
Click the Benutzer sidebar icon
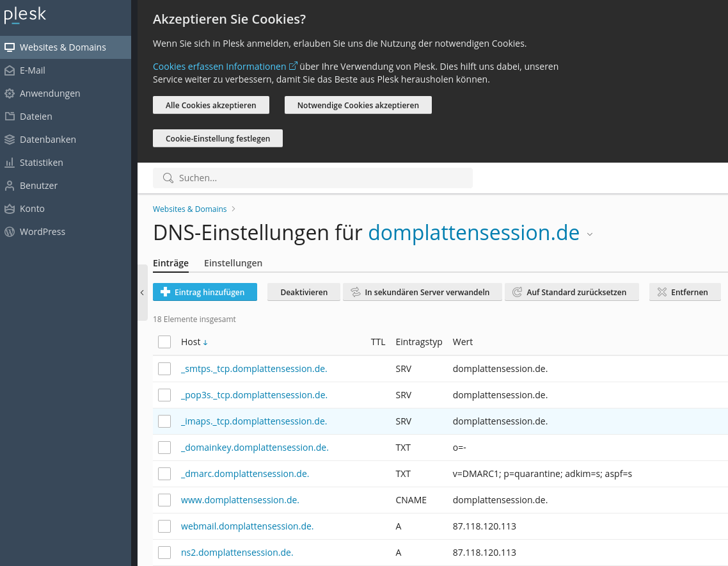click(x=10, y=186)
